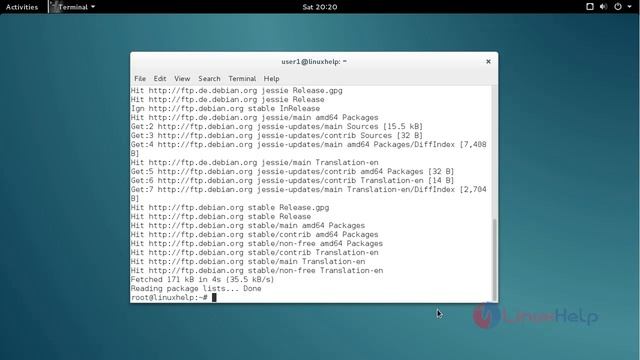Open the File menu

(140, 78)
